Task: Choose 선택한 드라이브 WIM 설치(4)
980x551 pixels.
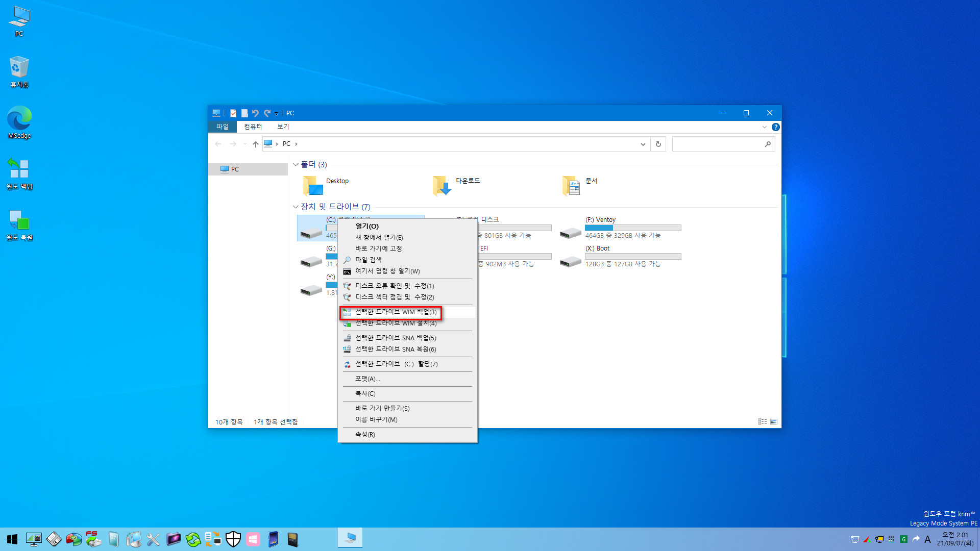Action: [407, 323]
